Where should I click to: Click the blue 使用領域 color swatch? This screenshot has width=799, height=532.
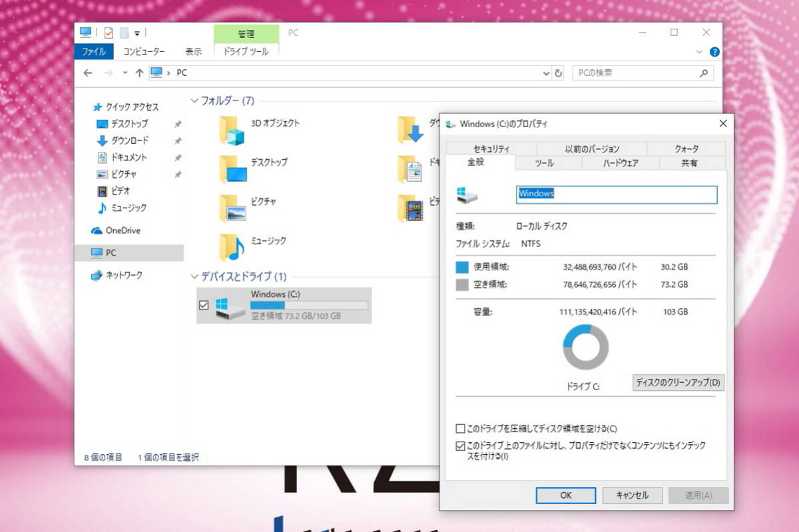462,268
